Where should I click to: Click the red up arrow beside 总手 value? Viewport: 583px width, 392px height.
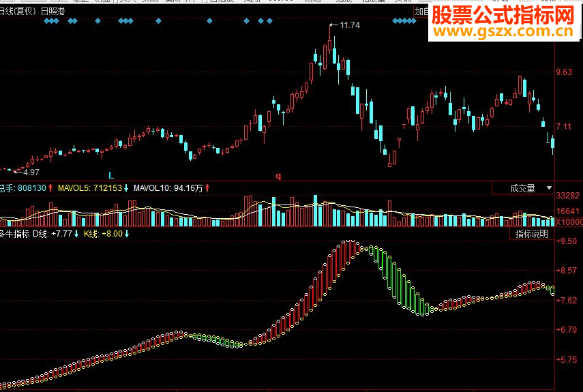click(50, 188)
